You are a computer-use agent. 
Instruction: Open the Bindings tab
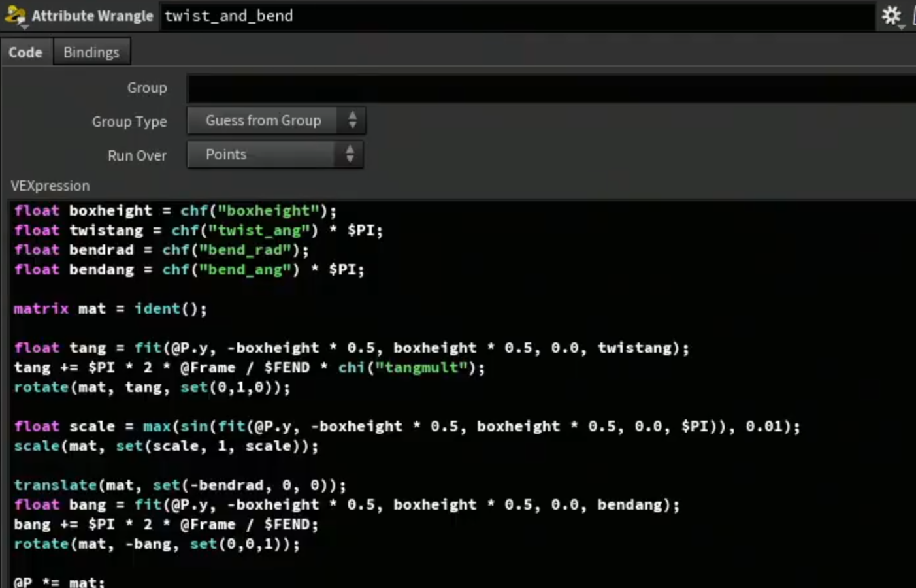(x=91, y=52)
